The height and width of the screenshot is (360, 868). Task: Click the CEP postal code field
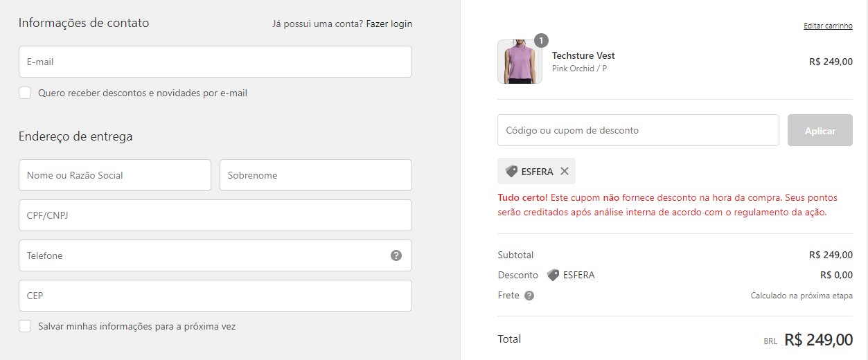coord(215,296)
